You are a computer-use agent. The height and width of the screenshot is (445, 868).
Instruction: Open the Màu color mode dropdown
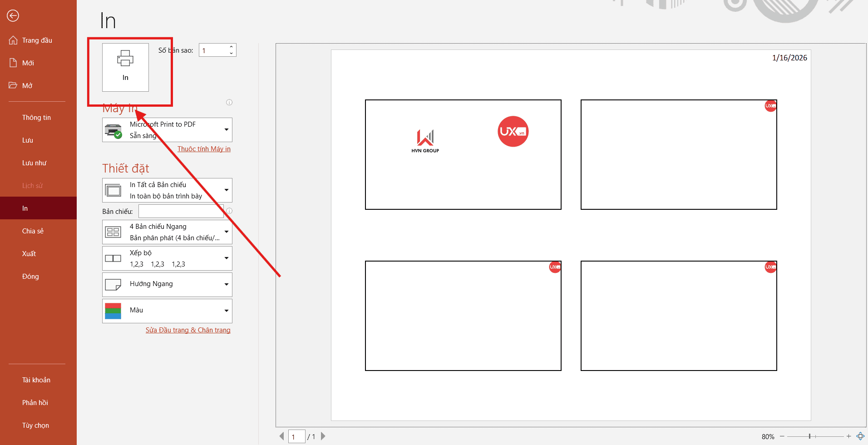pos(226,311)
